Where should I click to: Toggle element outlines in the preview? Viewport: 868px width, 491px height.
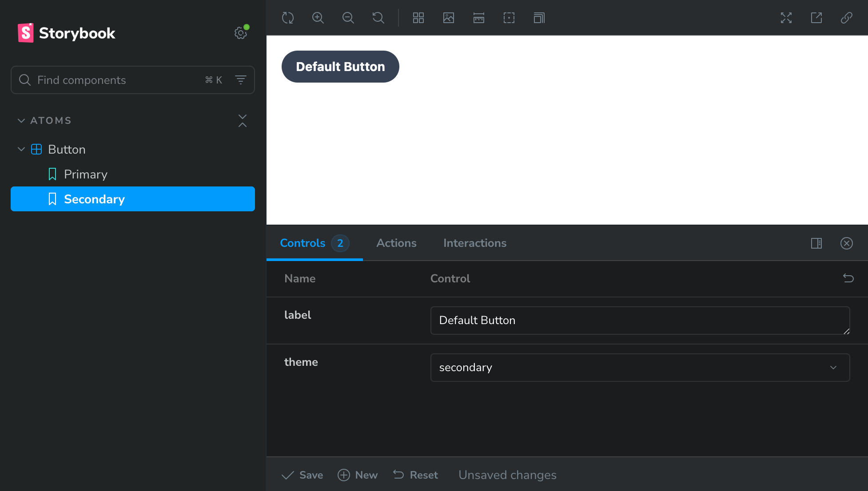click(x=509, y=18)
